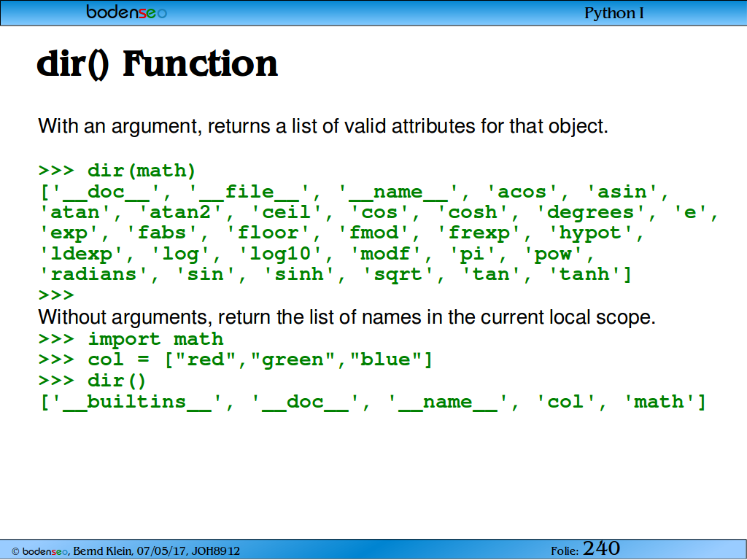Click the output line starting with 'atan'
Viewport: 747px width, 560px height.
(379, 212)
